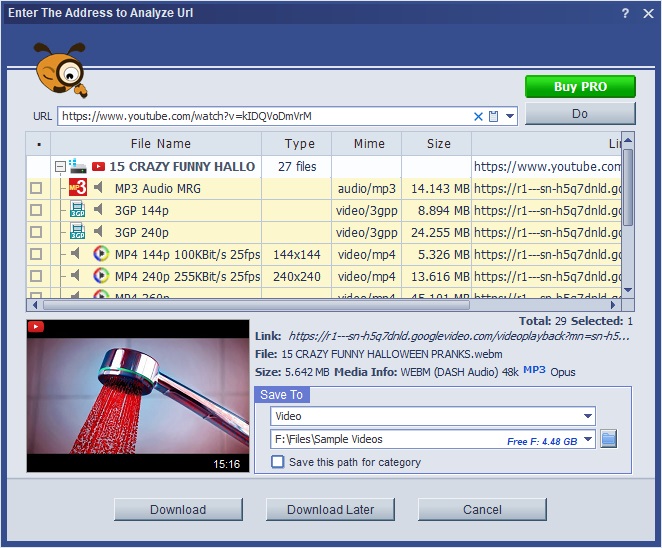Screen dimensions: 662x548
Task: Close the Analyze Url dialog
Action: pos(648,14)
